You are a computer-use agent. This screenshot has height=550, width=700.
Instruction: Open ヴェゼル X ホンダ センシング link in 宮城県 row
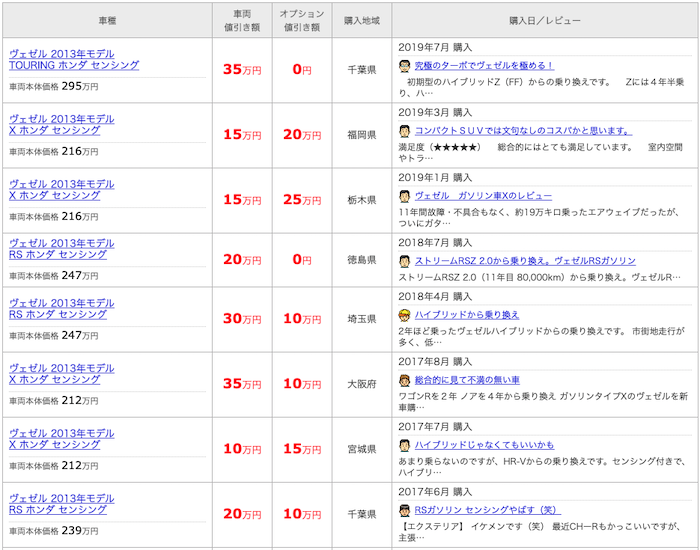(62, 439)
